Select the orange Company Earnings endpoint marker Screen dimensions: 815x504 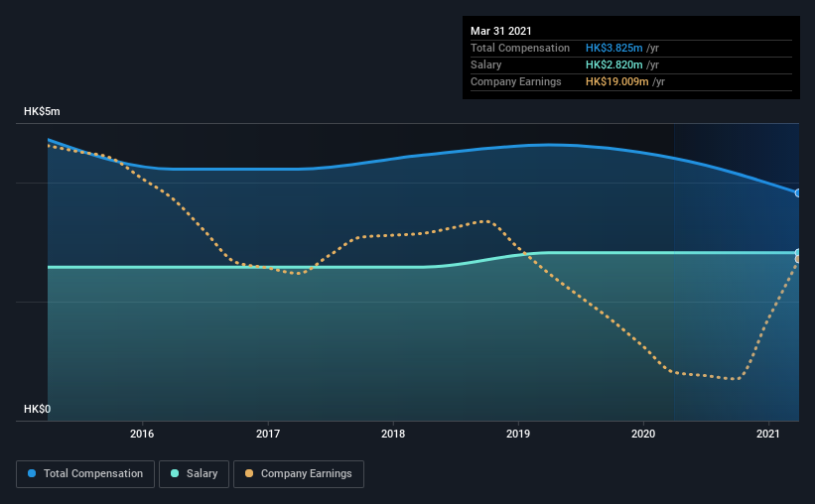pos(797,259)
